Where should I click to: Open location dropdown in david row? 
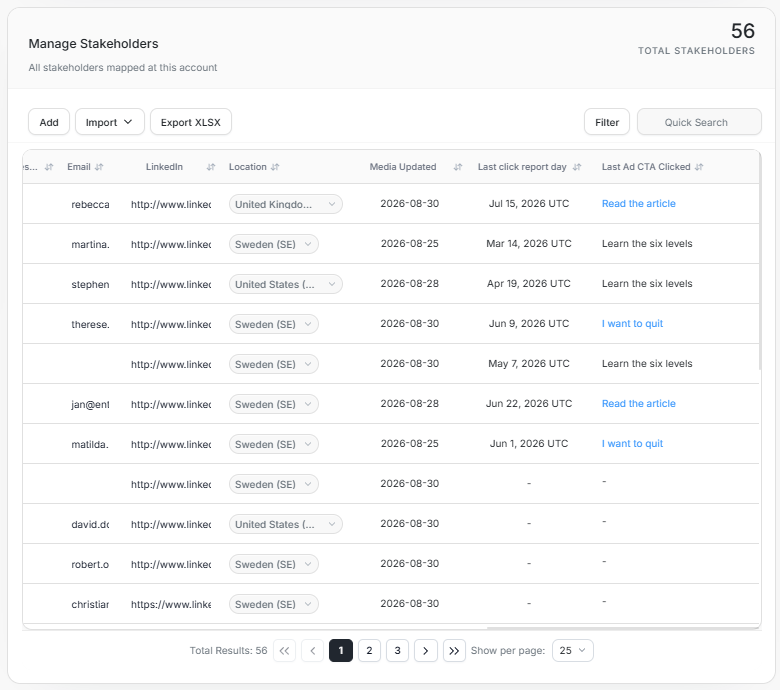[286, 524]
